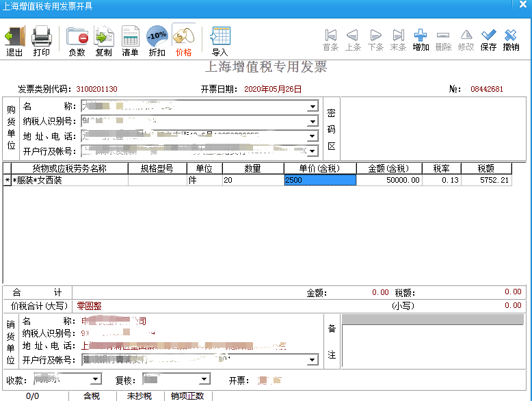Click the 金额(含税) cell 50000.00
Screen dimensions: 532x401
(389, 180)
